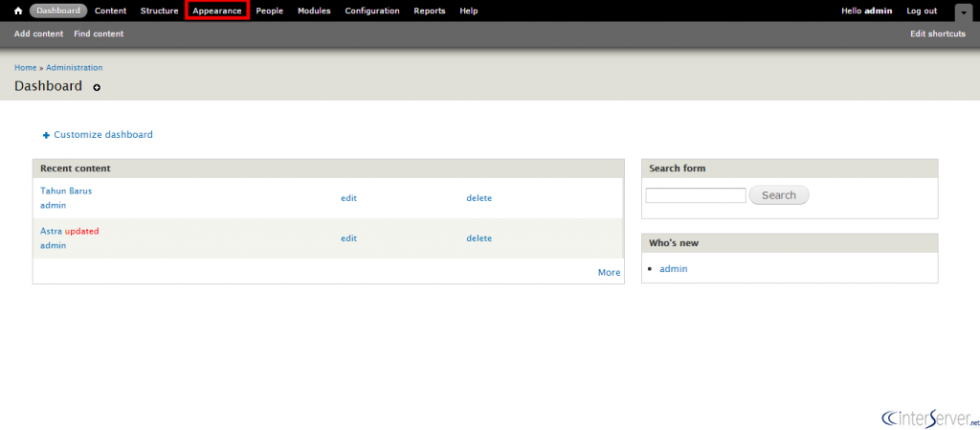Click the admin username in toolbar
980x430 pixels.
(879, 11)
